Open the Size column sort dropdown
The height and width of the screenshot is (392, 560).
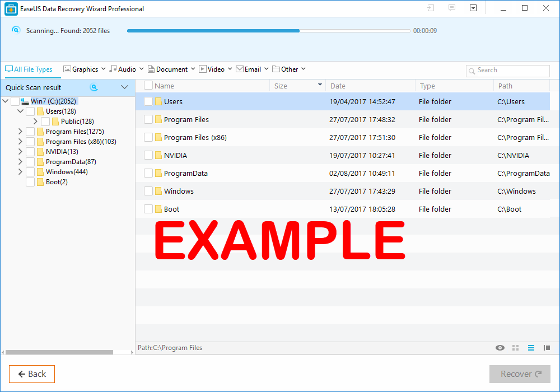click(320, 85)
